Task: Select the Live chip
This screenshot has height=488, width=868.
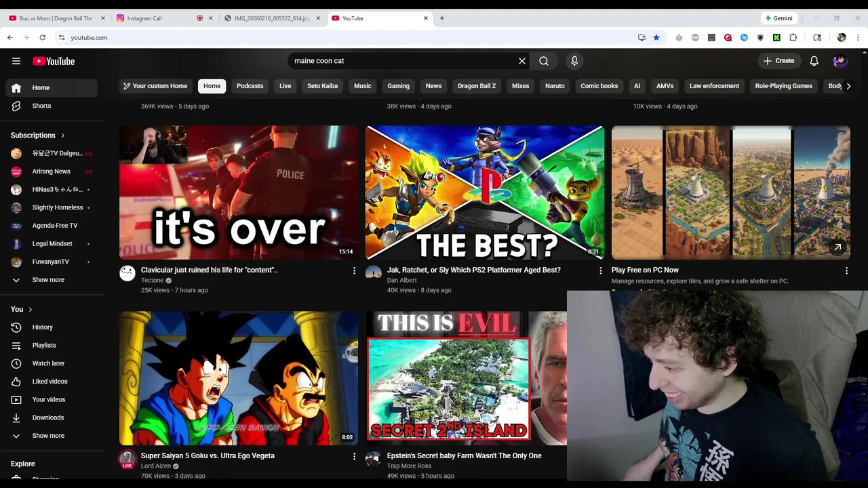Action: 285,86
